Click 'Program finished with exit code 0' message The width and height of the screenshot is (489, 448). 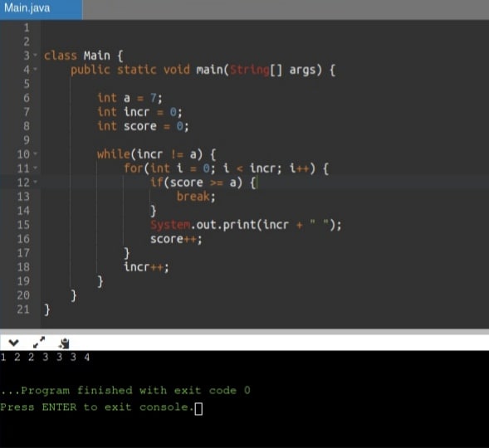tap(125, 390)
